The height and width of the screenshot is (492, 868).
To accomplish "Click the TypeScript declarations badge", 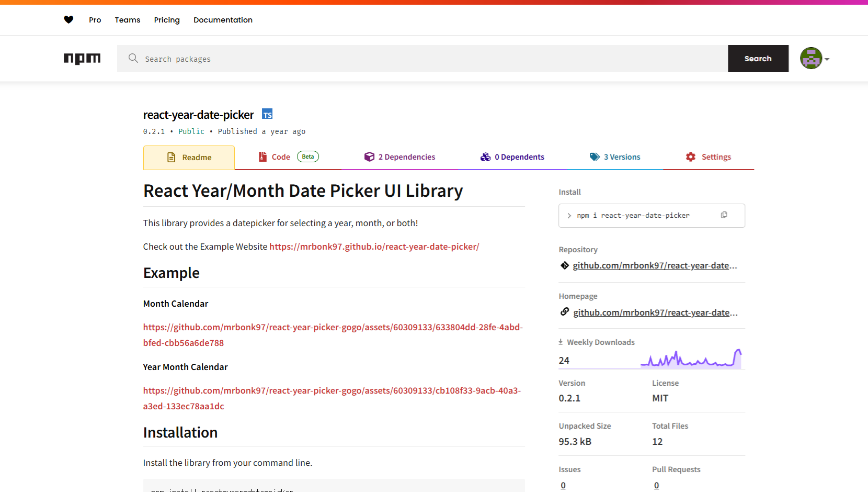I will point(267,115).
